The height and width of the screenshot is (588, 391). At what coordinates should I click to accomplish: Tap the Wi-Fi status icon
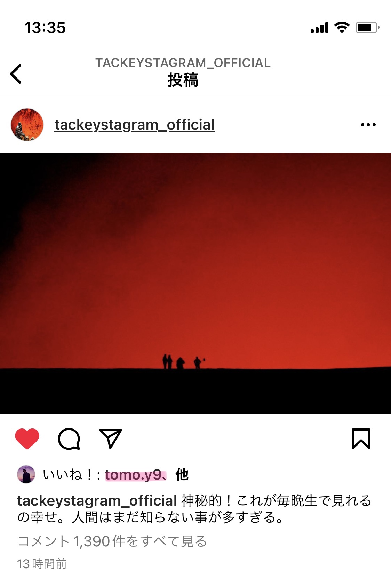342,27
